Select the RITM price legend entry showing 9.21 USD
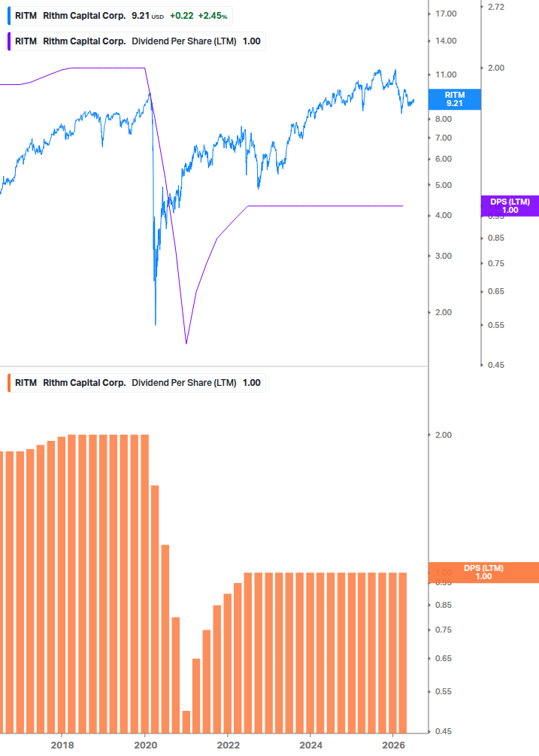The height and width of the screenshot is (756, 539). [x=120, y=16]
